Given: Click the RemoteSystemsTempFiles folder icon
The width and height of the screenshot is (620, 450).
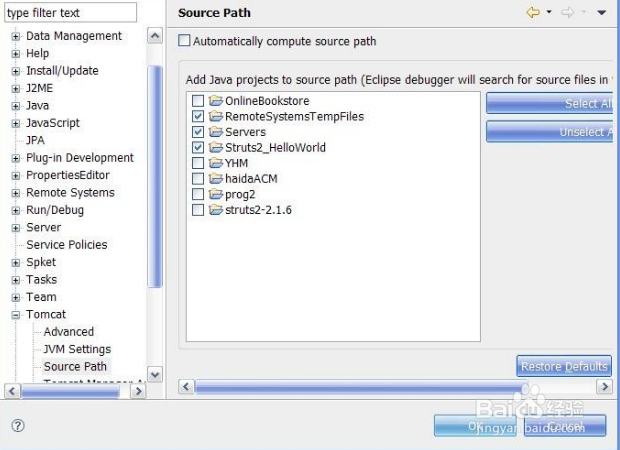Looking at the screenshot, I should pos(215,116).
